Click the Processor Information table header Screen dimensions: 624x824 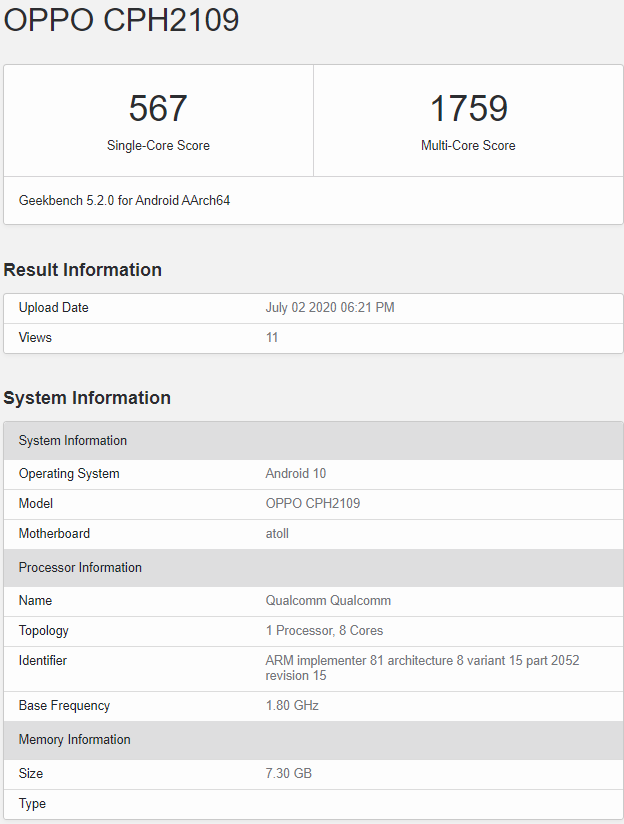[x=313, y=568]
